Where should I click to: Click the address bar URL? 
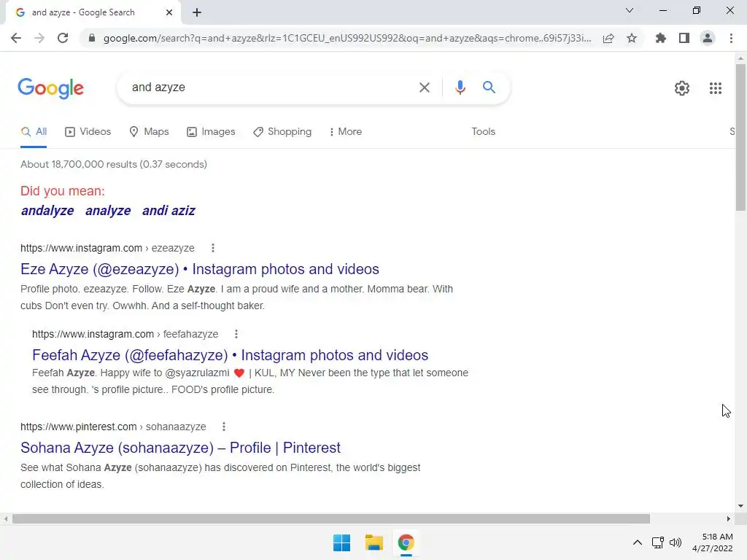347,38
